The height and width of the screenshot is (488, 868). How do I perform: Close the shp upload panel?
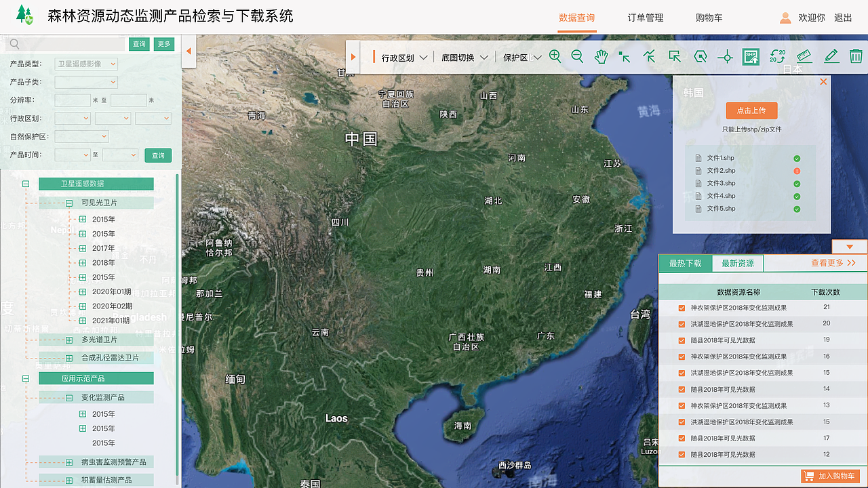(823, 81)
